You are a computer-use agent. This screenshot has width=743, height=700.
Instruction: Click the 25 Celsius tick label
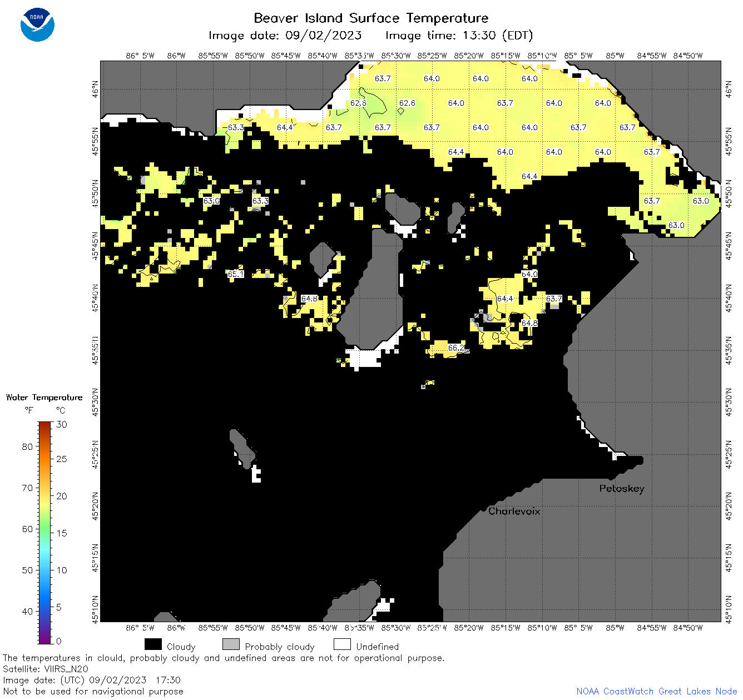point(62,459)
